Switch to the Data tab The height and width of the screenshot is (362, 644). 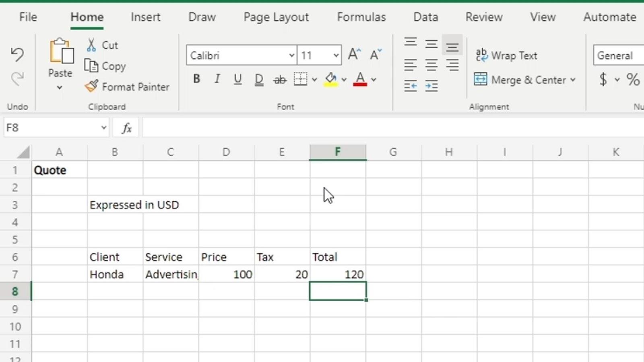coord(425,17)
